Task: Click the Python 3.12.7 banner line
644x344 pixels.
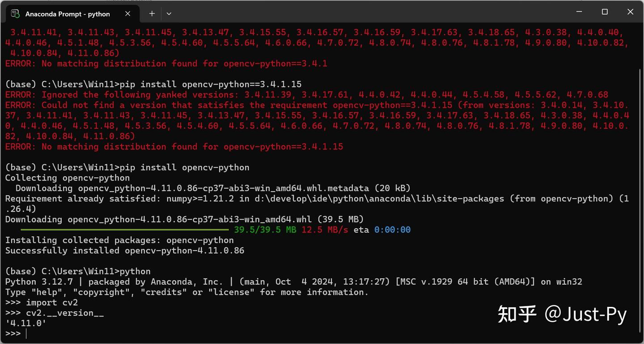Action: pyautogui.click(x=293, y=282)
